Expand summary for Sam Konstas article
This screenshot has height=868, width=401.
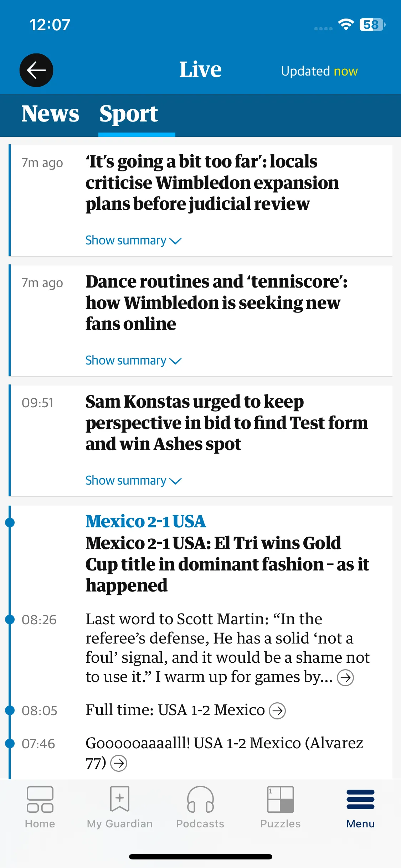coord(134,481)
